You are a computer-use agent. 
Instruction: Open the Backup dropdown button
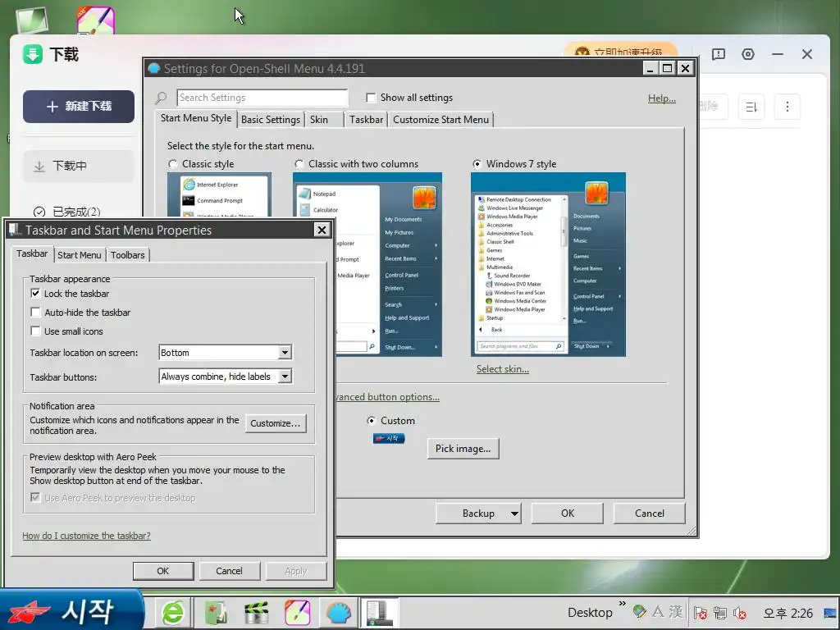(478, 514)
